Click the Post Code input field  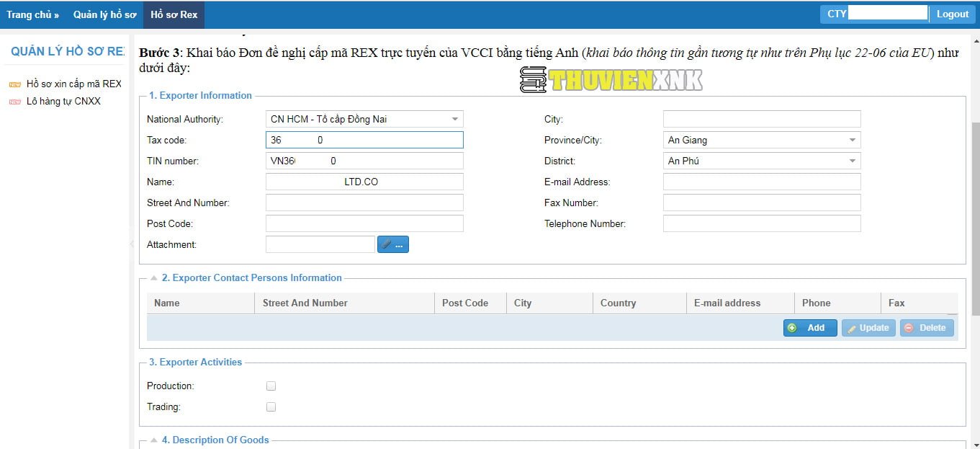tap(364, 223)
